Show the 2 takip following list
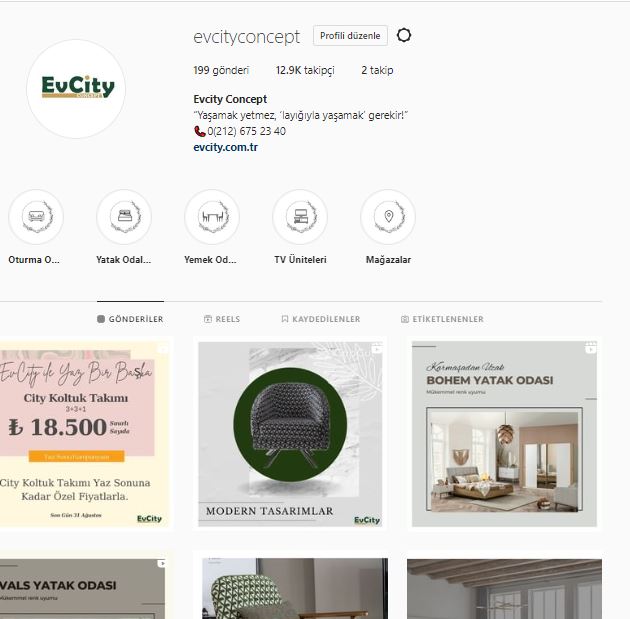 pos(377,70)
